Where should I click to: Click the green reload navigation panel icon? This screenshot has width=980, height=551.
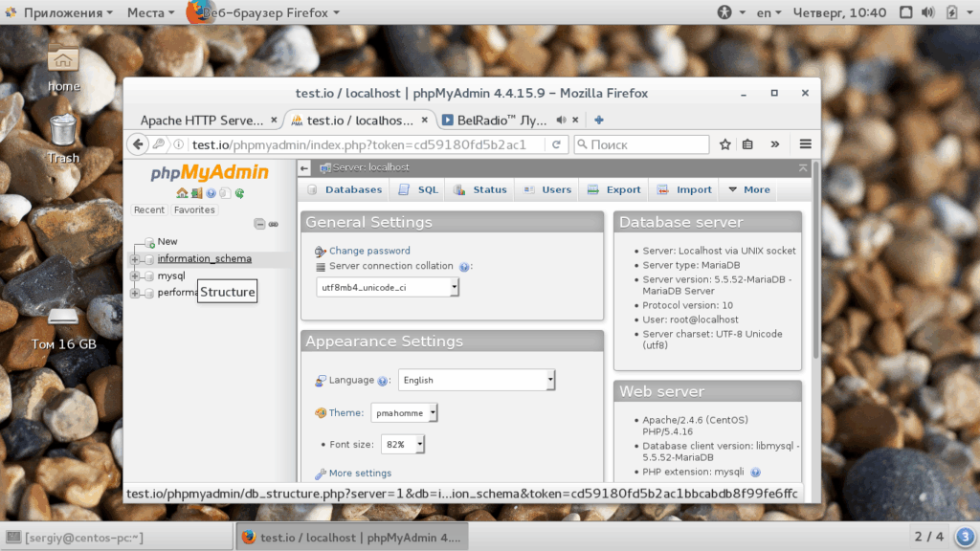point(239,193)
